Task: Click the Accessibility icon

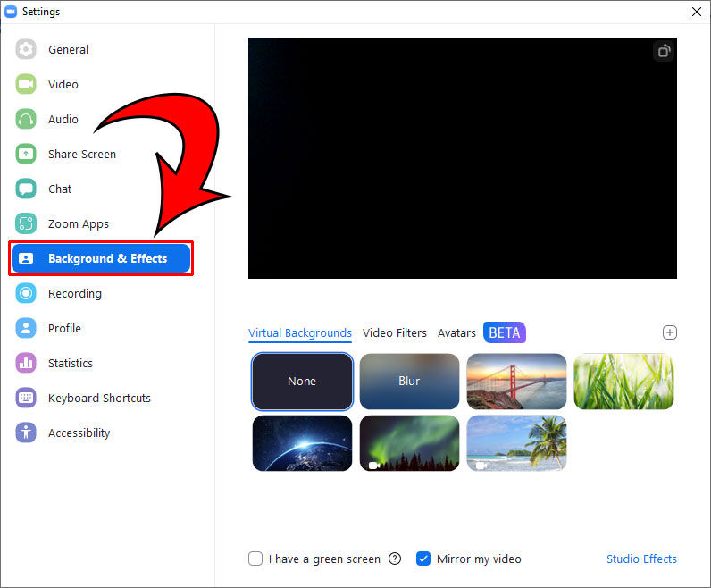Action: pyautogui.click(x=26, y=433)
